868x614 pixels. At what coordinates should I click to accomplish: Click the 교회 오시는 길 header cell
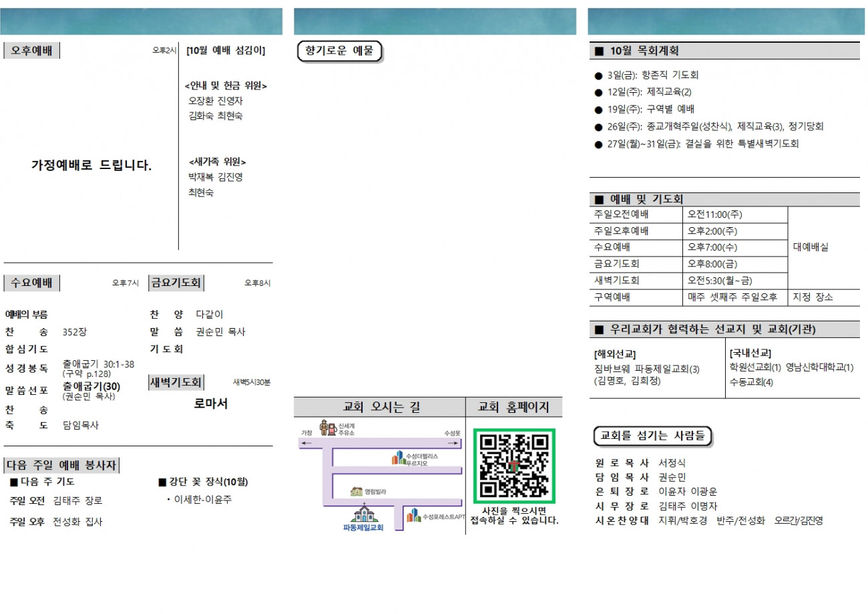point(380,407)
